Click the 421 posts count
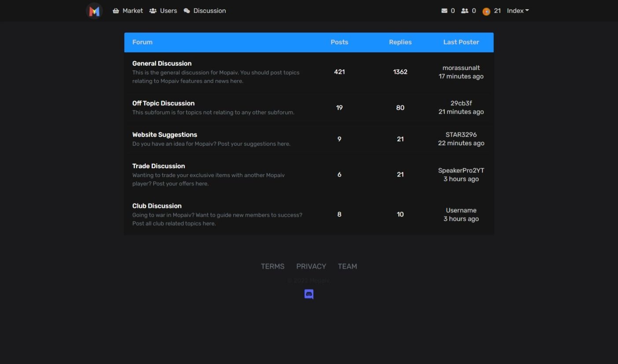 click(x=339, y=72)
